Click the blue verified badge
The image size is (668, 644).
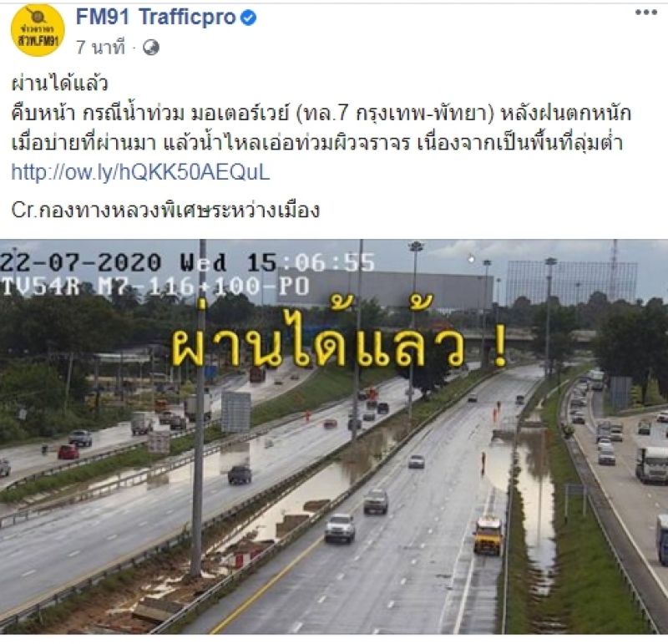248,18
